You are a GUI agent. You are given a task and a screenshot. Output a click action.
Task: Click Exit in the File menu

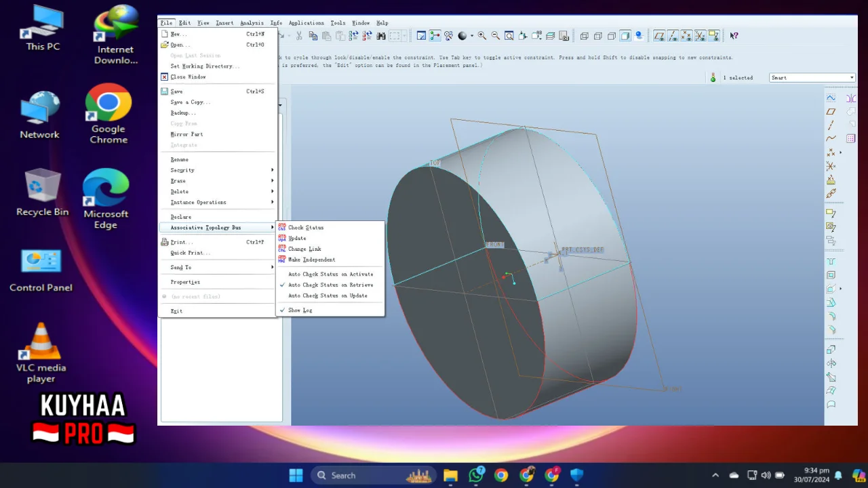pyautogui.click(x=218, y=310)
